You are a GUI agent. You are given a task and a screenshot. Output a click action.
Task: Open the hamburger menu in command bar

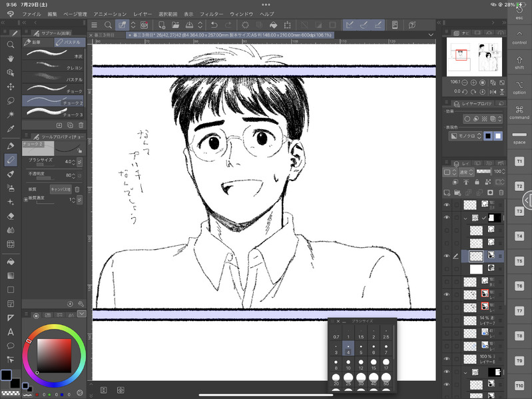pyautogui.click(x=95, y=25)
